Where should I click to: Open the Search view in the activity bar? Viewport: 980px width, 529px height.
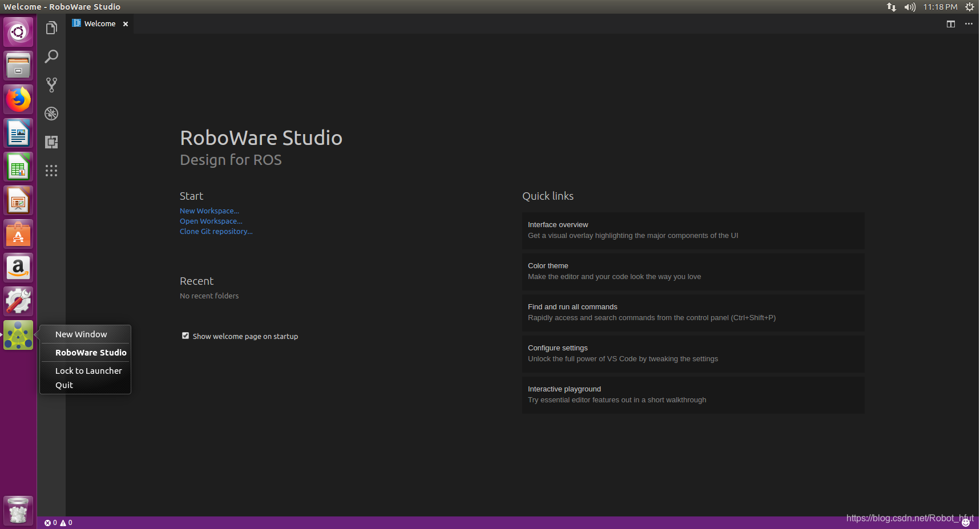click(x=51, y=56)
